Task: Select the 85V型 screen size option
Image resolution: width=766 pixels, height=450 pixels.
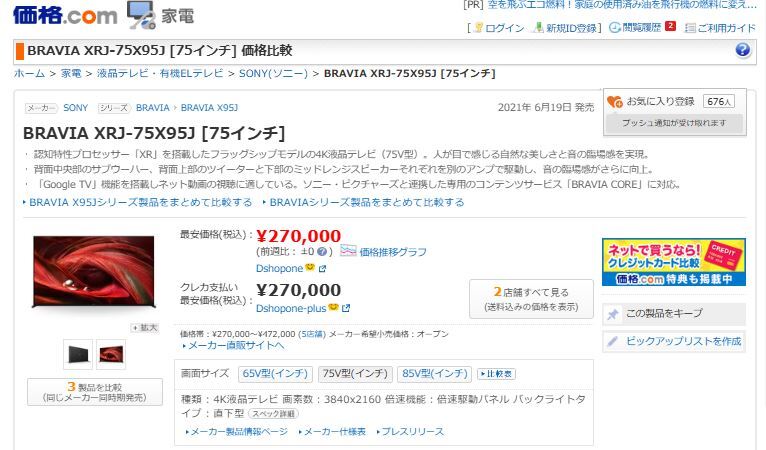Action: [434, 374]
